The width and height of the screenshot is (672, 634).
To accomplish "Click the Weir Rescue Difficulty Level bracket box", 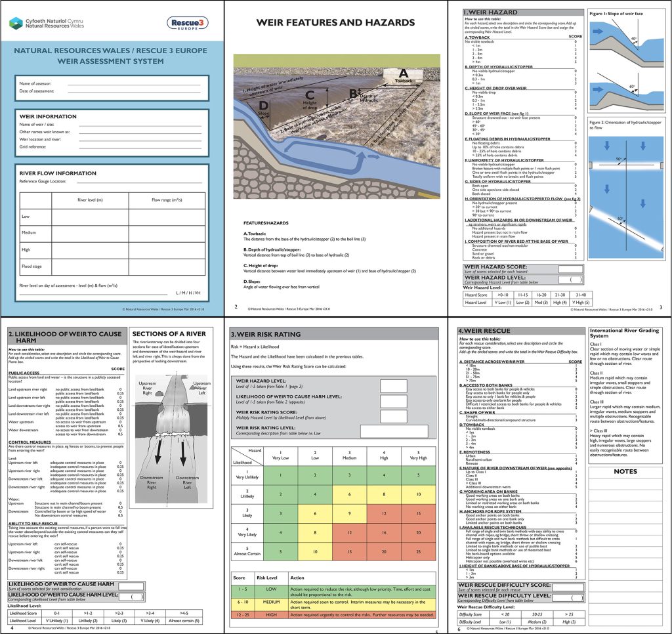I will click(x=568, y=597).
